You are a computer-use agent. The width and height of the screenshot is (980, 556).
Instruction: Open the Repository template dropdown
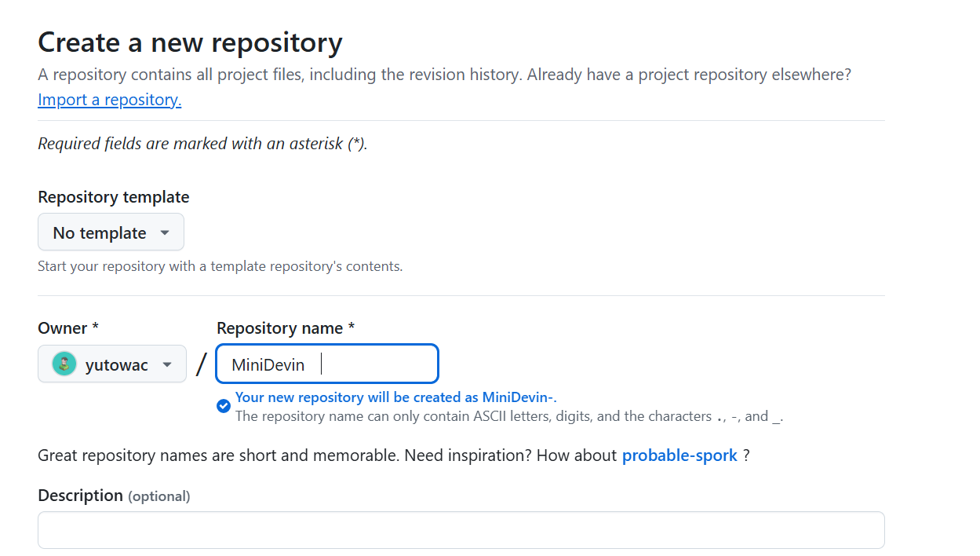[x=111, y=232]
